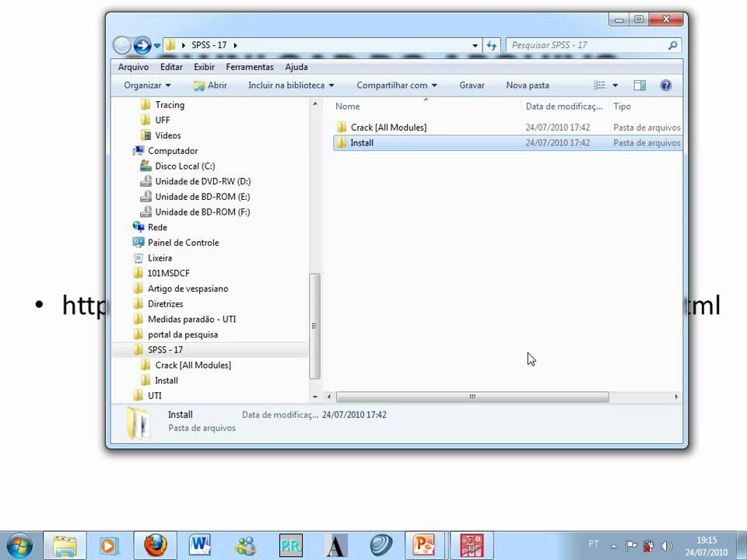Open Firefox from the taskbar
The image size is (747, 560).
pyautogui.click(x=156, y=546)
